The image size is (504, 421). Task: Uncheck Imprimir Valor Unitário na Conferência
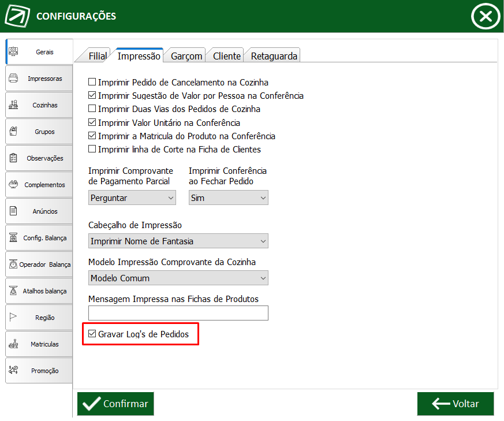(92, 122)
